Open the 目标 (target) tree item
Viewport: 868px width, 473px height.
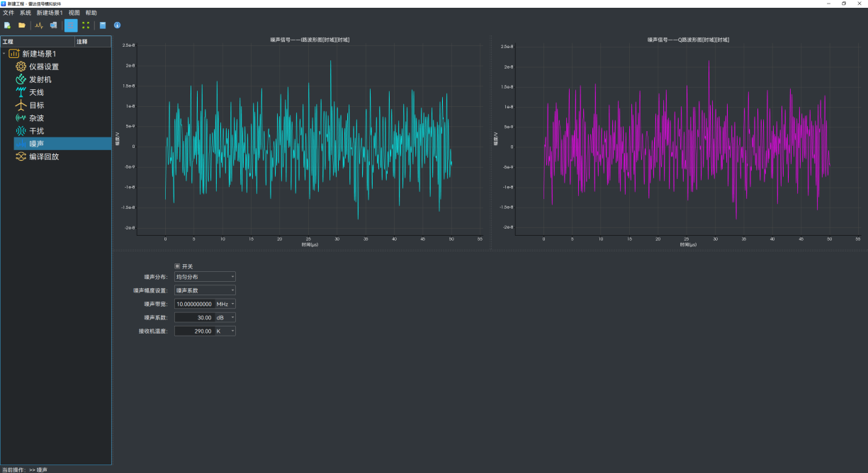click(36, 105)
